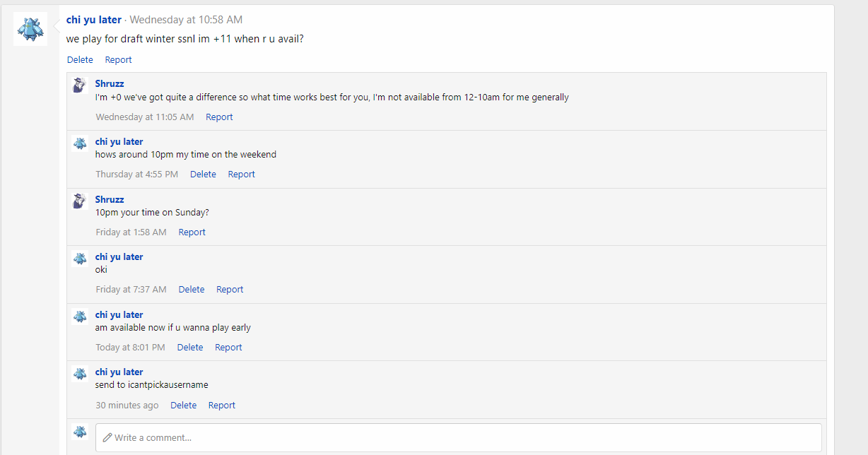Click Shruzz's avatar beside 'Sunday' comment
The image size is (868, 455).
(x=80, y=201)
